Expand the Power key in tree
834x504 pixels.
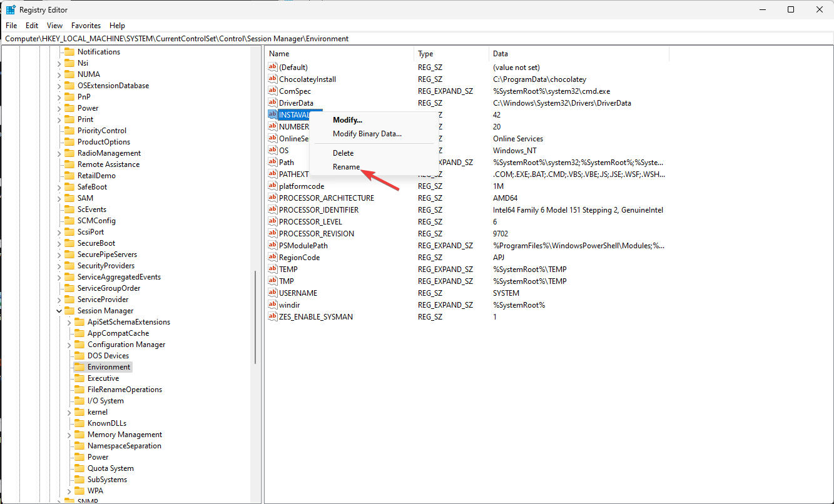point(59,108)
